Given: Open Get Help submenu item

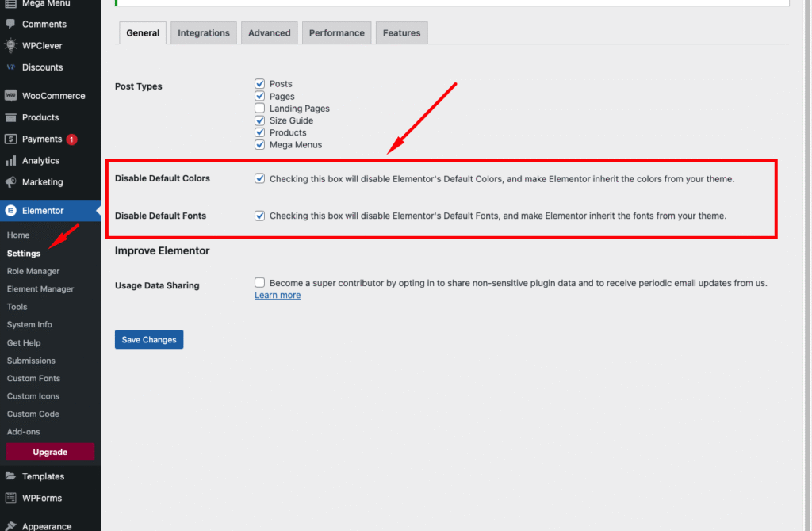Looking at the screenshot, I should click(x=24, y=342).
